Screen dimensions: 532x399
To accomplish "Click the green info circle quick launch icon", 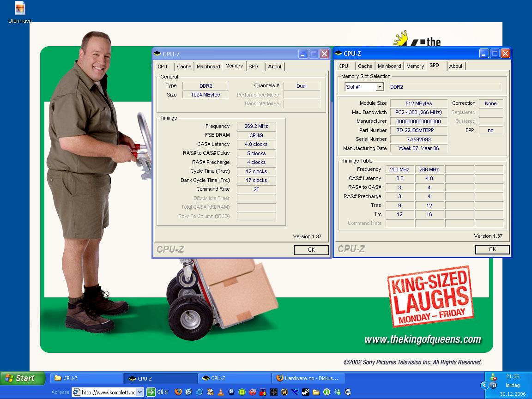I will click(327, 392).
